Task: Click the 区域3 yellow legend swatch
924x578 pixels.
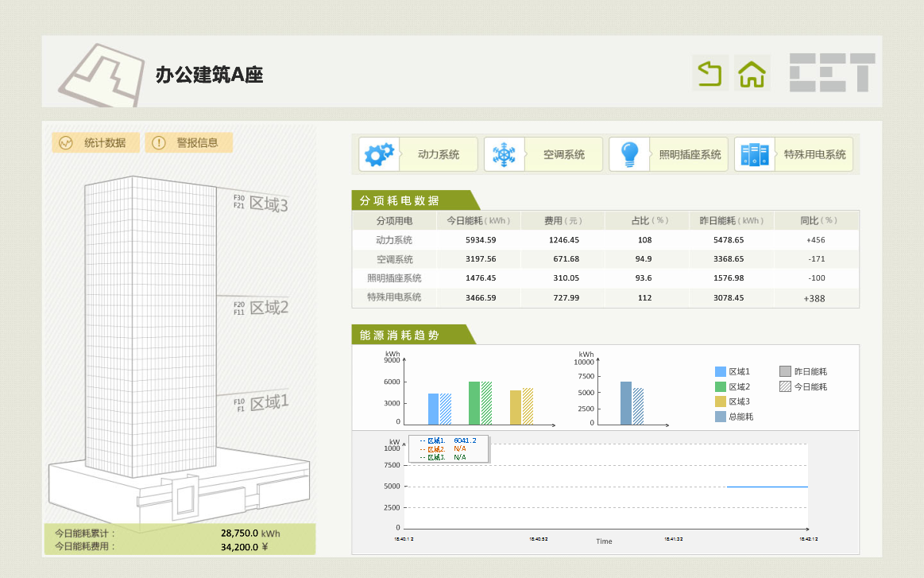Action: pyautogui.click(x=720, y=401)
